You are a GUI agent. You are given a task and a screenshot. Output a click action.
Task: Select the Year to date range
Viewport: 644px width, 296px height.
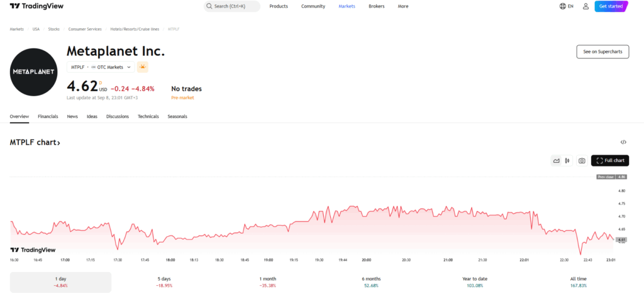pyautogui.click(x=475, y=282)
